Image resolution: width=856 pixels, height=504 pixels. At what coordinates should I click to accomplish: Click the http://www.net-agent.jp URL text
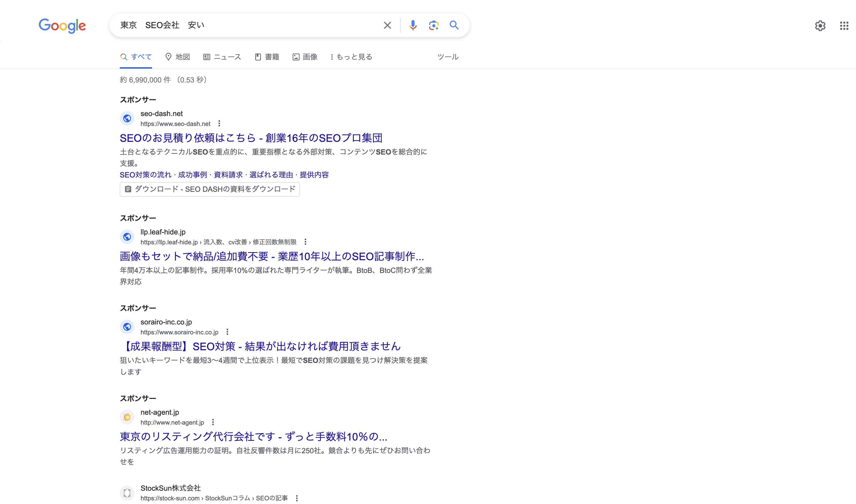pyautogui.click(x=172, y=423)
